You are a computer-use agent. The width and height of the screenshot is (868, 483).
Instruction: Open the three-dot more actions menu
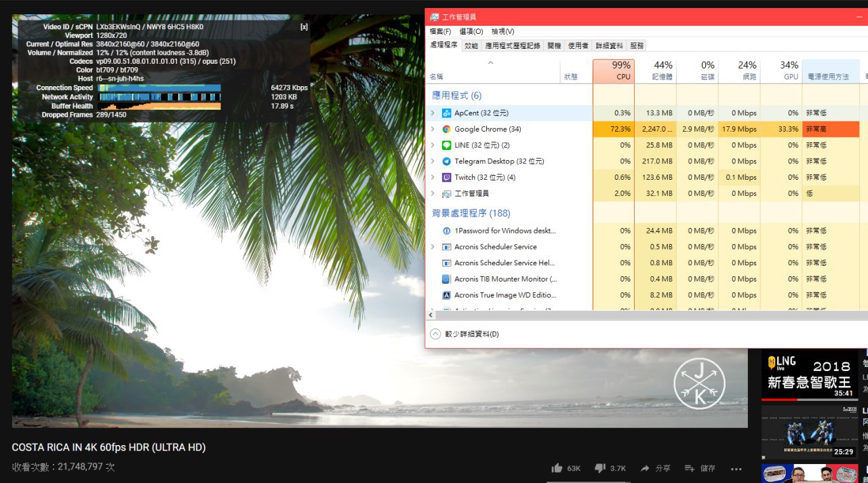736,469
